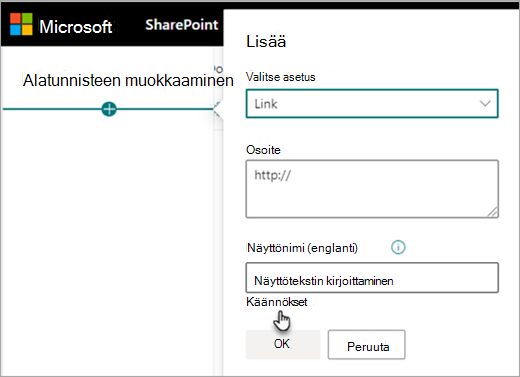The height and width of the screenshot is (377, 520).
Task: Open the Valitse asetus Link dropdown
Action: (x=372, y=104)
